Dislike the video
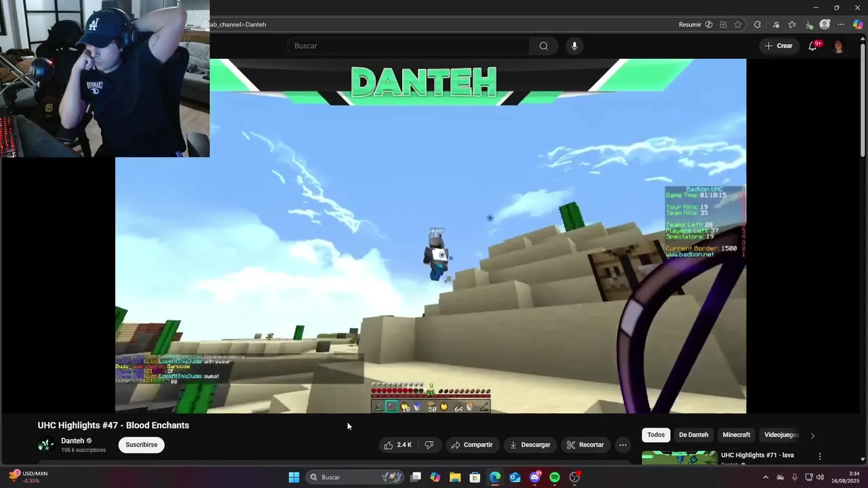The image size is (868, 488). 429,445
